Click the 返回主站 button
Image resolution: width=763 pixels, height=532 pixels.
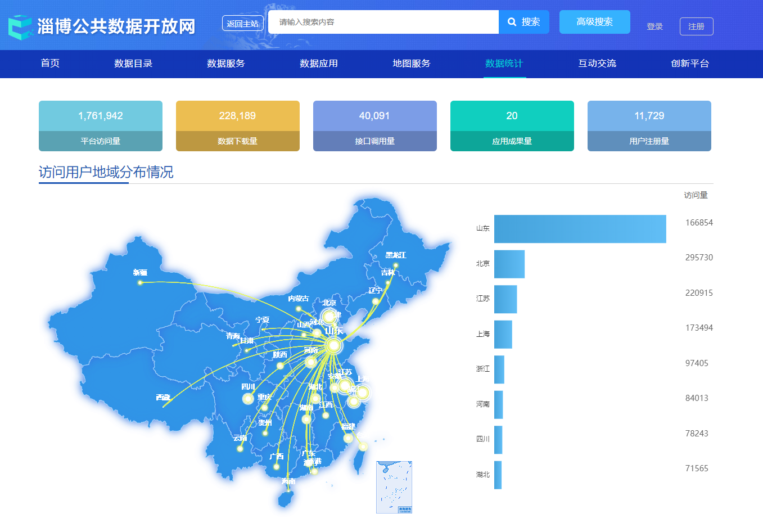click(x=242, y=24)
